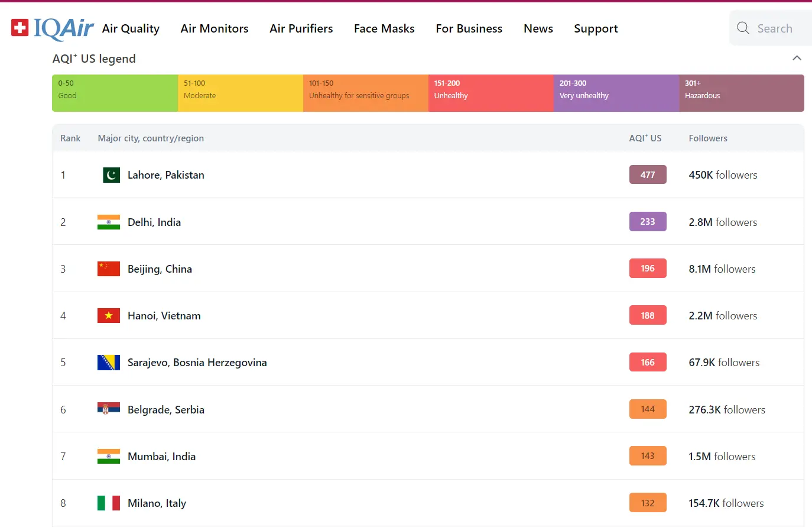Open the Delhi, India city link
The width and height of the screenshot is (812, 527).
154,222
